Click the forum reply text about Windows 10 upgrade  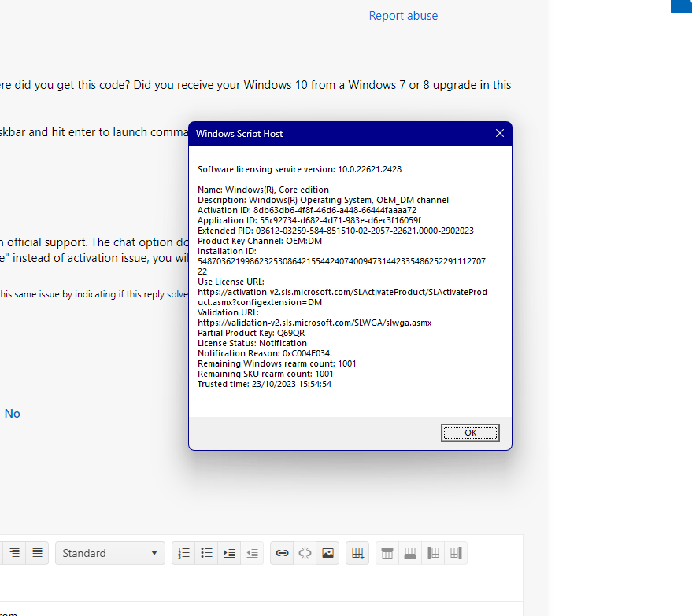click(x=256, y=85)
